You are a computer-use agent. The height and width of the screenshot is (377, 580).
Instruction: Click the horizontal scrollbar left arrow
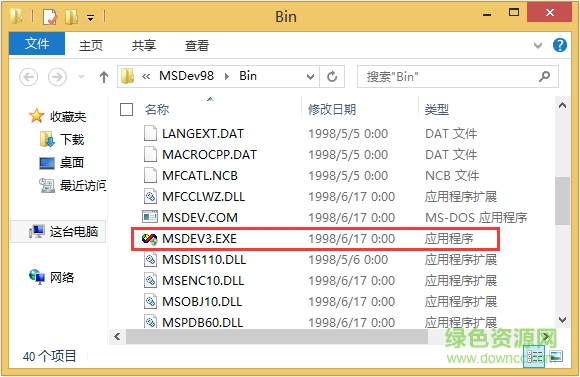point(117,337)
